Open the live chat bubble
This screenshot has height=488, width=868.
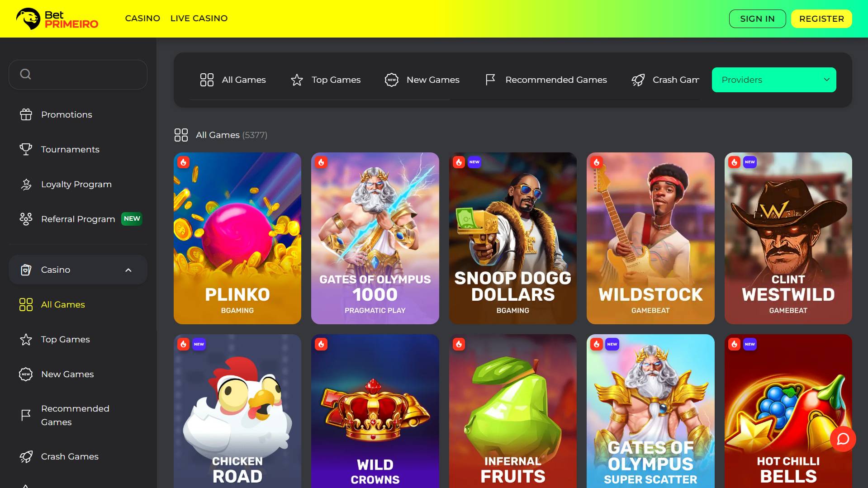(x=843, y=439)
